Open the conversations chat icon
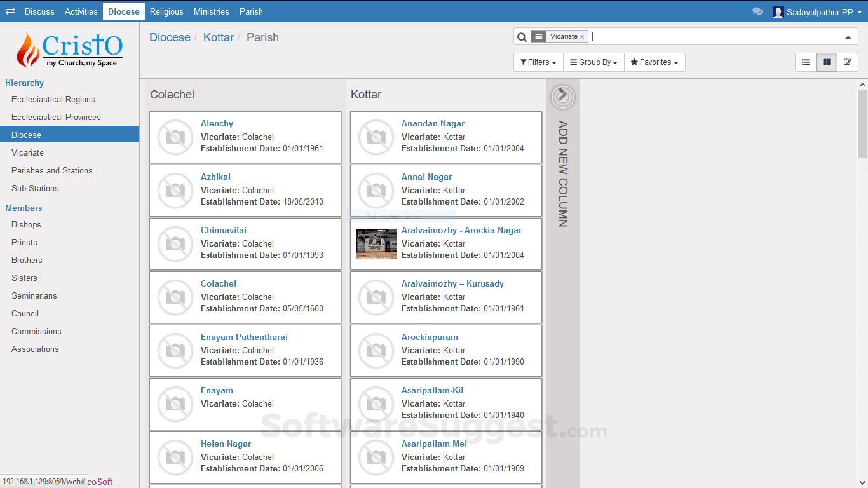The image size is (868, 488). tap(757, 11)
